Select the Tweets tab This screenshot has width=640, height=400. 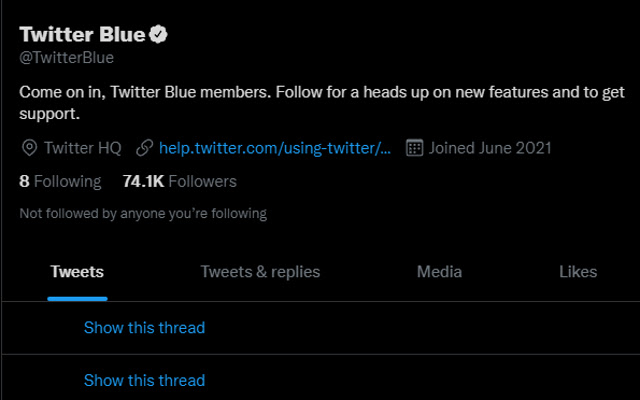(77, 272)
